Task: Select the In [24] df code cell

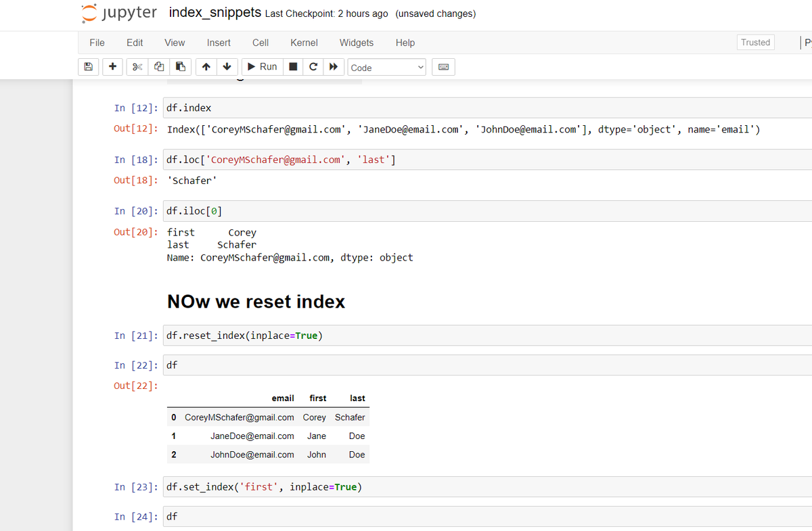Action: (x=487, y=517)
